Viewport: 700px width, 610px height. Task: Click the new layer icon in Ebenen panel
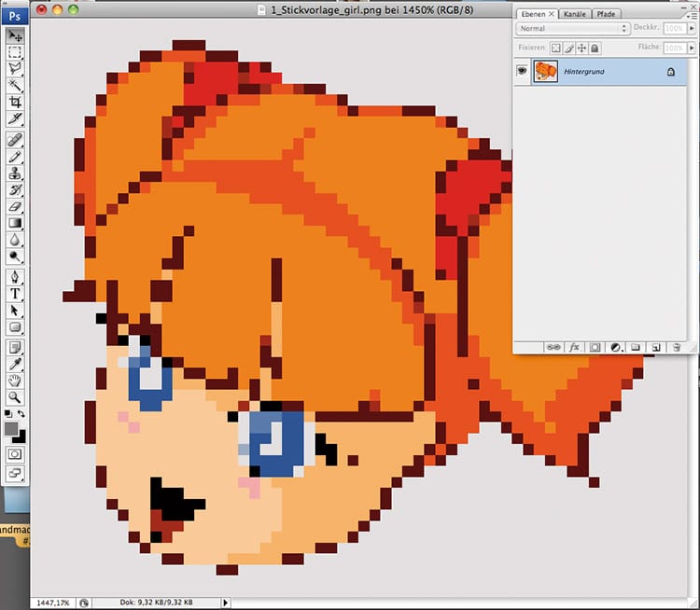tap(656, 347)
